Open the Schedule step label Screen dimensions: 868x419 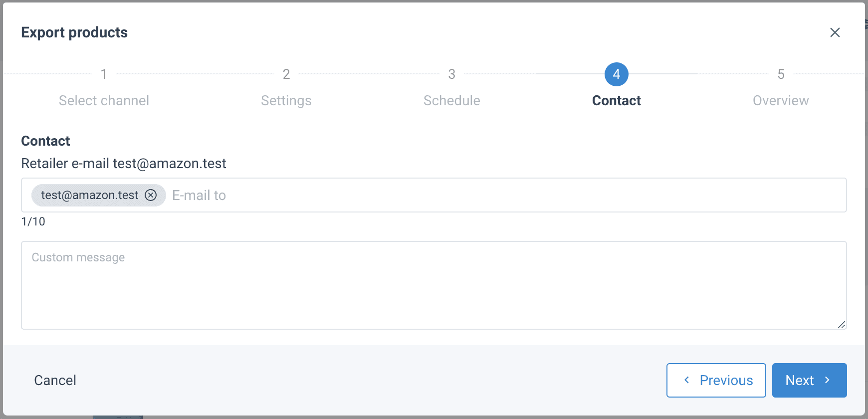coord(451,101)
